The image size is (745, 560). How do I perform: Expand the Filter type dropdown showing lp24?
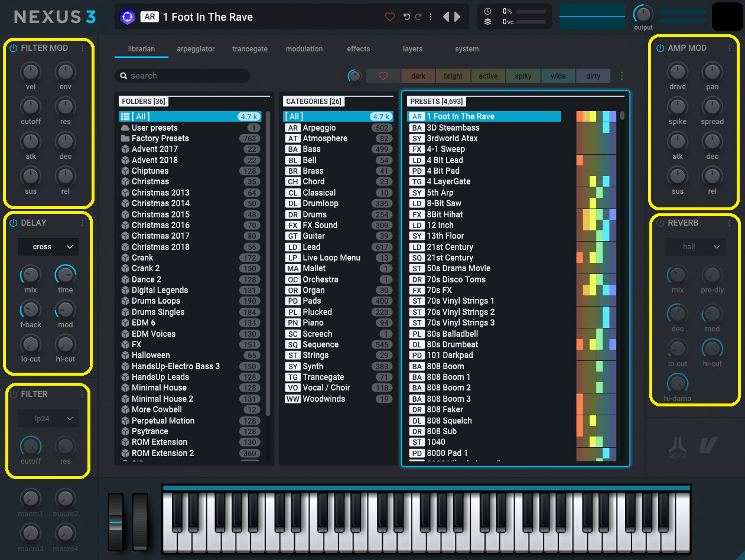(x=48, y=419)
